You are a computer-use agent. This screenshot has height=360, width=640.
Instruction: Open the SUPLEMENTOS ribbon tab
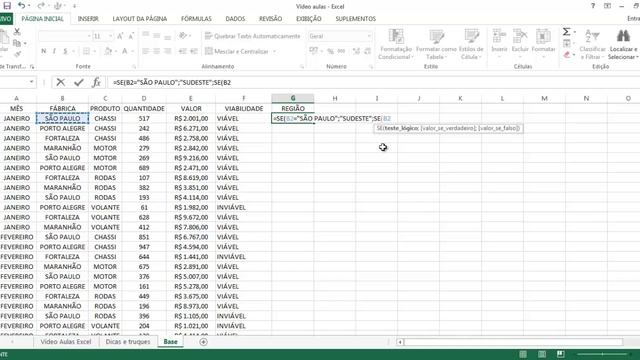[x=356, y=19]
